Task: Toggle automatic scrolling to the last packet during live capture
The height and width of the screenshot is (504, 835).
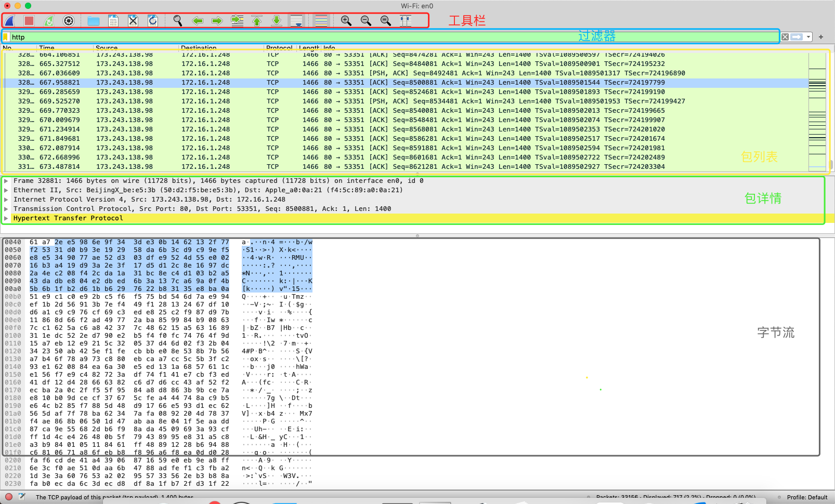Action: (x=296, y=21)
